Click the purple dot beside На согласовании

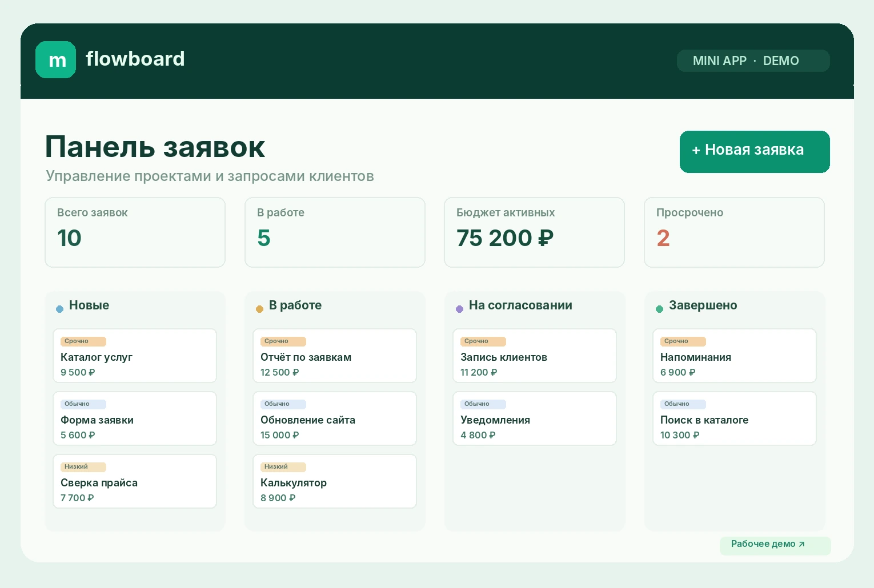459,309
